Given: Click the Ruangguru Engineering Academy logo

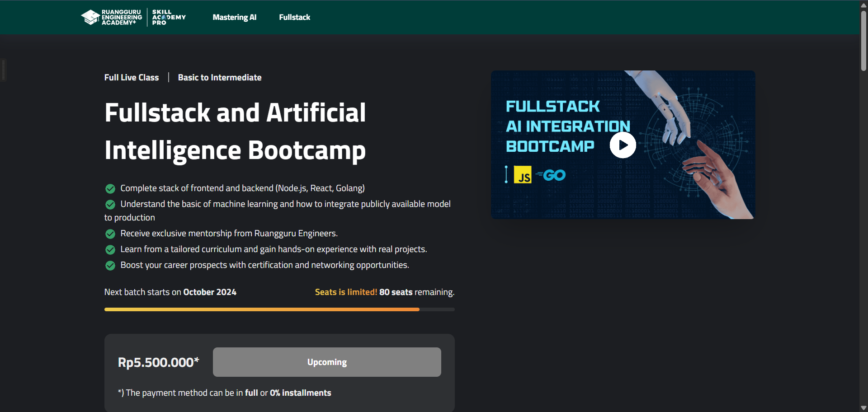Looking at the screenshot, I should (111, 17).
